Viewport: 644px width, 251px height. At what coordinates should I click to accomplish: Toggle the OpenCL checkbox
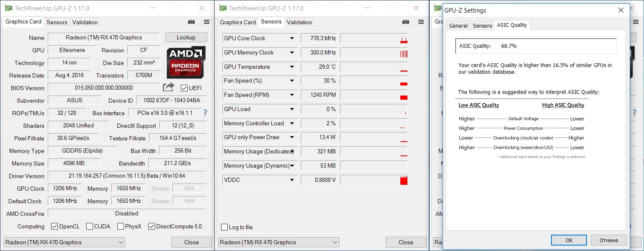click(x=54, y=226)
